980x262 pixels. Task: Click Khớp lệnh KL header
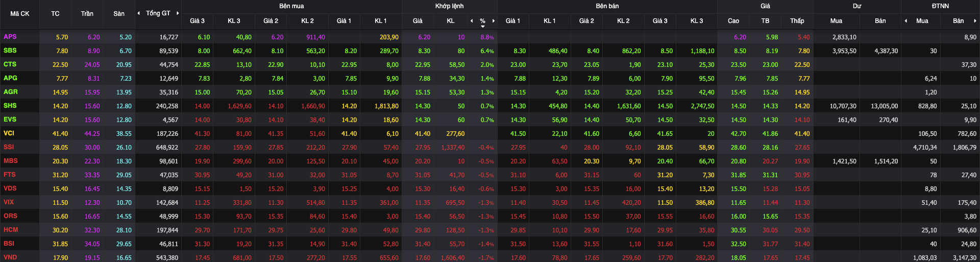tap(451, 21)
